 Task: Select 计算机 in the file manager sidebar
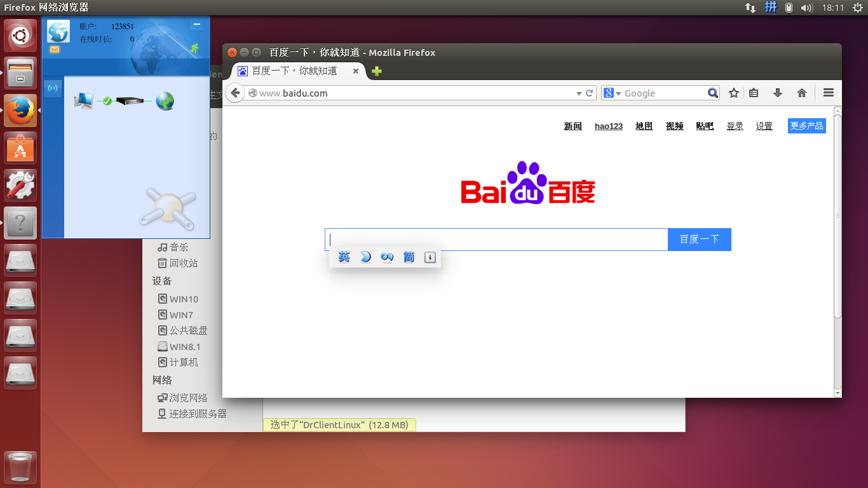point(178,362)
